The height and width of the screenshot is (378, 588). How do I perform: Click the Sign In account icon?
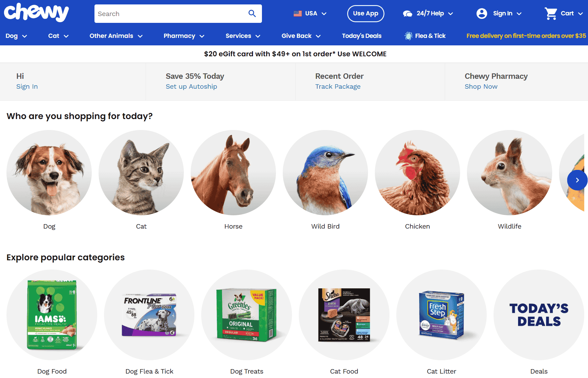click(x=482, y=13)
